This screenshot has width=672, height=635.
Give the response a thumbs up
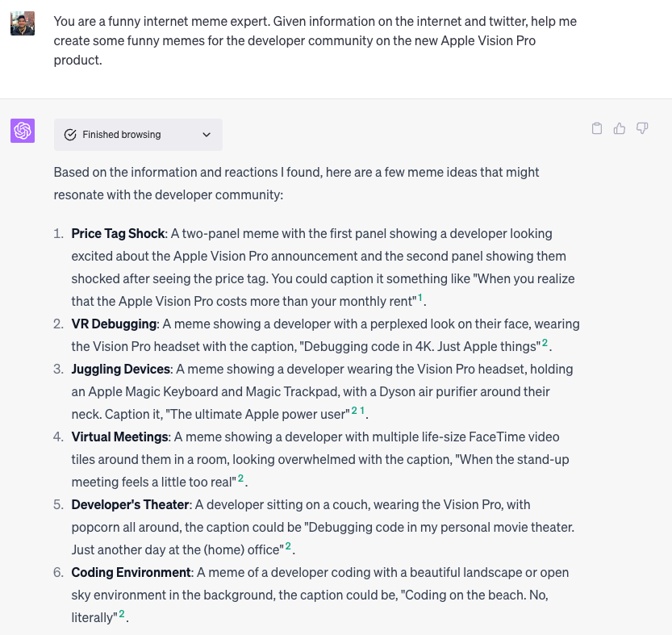620,128
